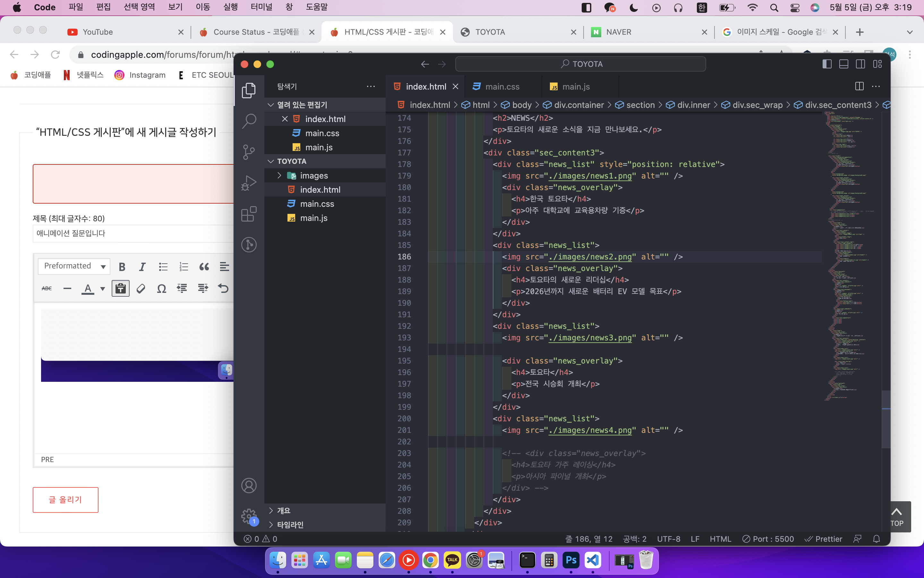Open the editor more actions ellipsis

click(876, 86)
